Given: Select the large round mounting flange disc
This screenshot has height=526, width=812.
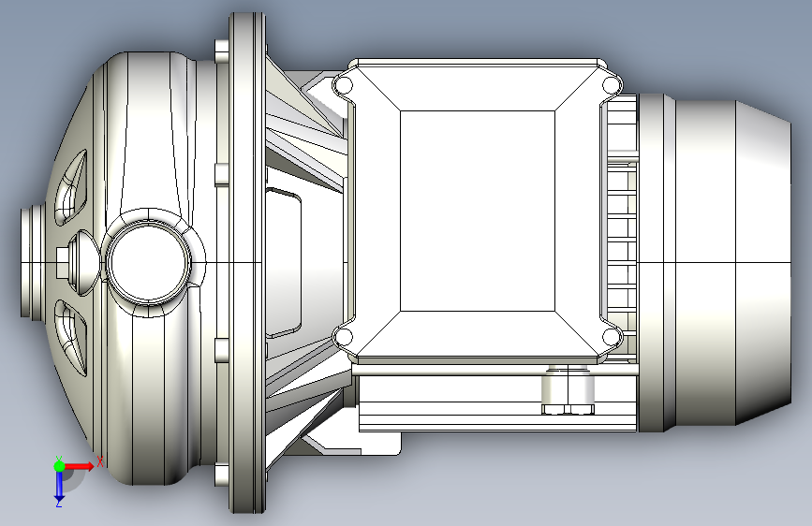Looking at the screenshot, I should click(x=247, y=263).
